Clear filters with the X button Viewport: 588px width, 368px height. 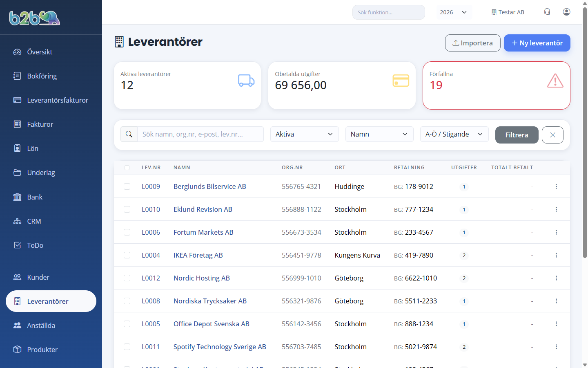click(552, 135)
